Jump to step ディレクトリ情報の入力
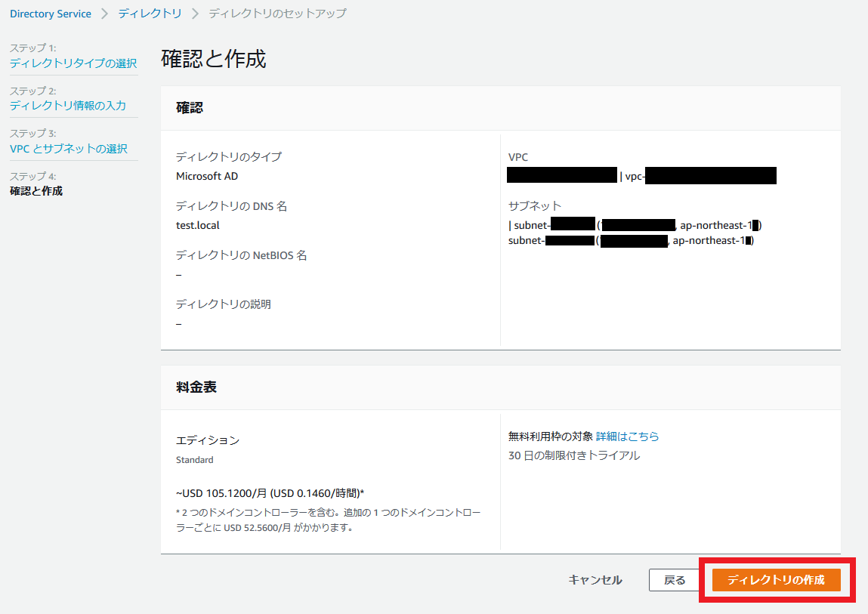 67,105
